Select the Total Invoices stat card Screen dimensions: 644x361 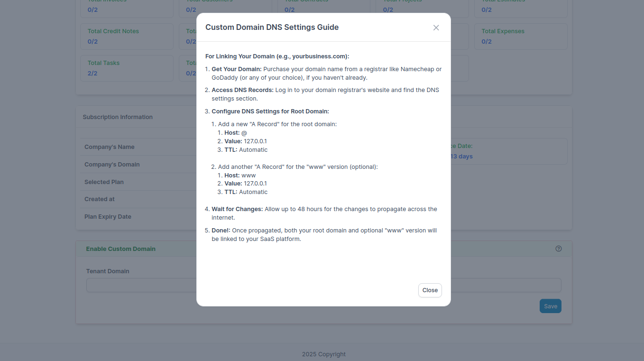coord(126,7)
